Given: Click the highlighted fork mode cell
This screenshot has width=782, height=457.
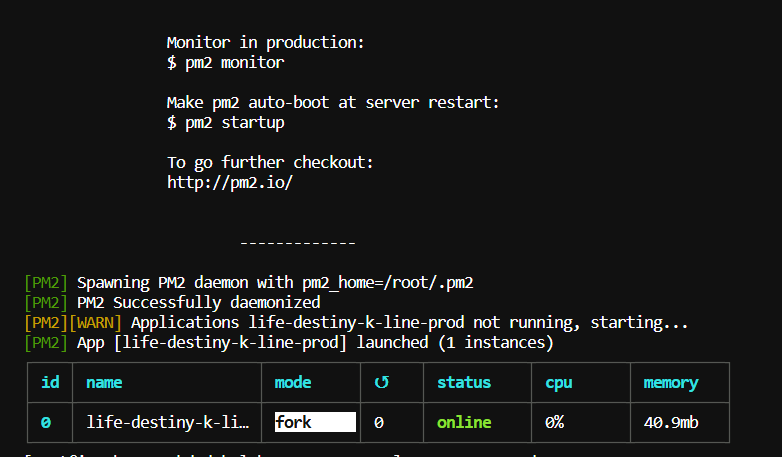Looking at the screenshot, I should [315, 422].
